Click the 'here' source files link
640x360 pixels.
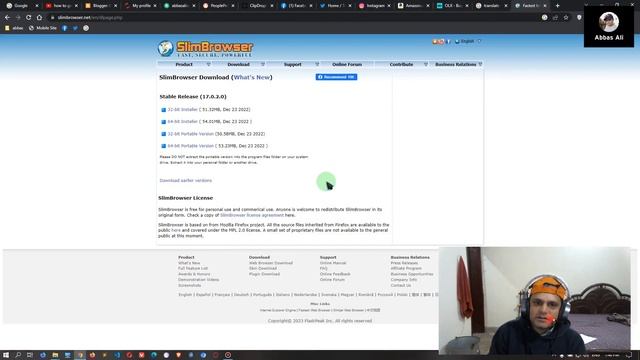pos(176,230)
